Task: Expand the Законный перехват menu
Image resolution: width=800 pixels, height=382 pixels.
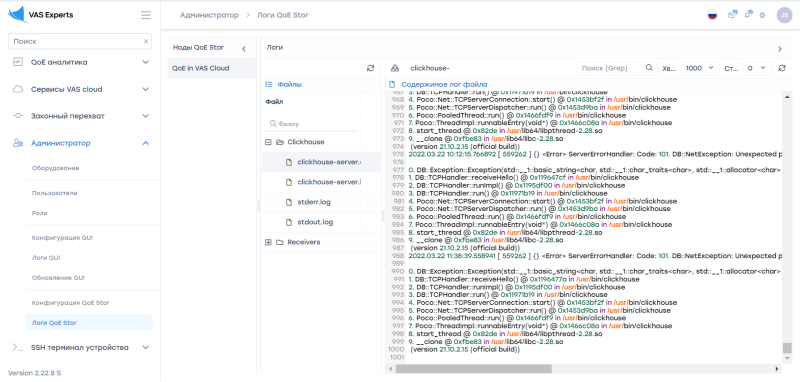Action: [145, 116]
